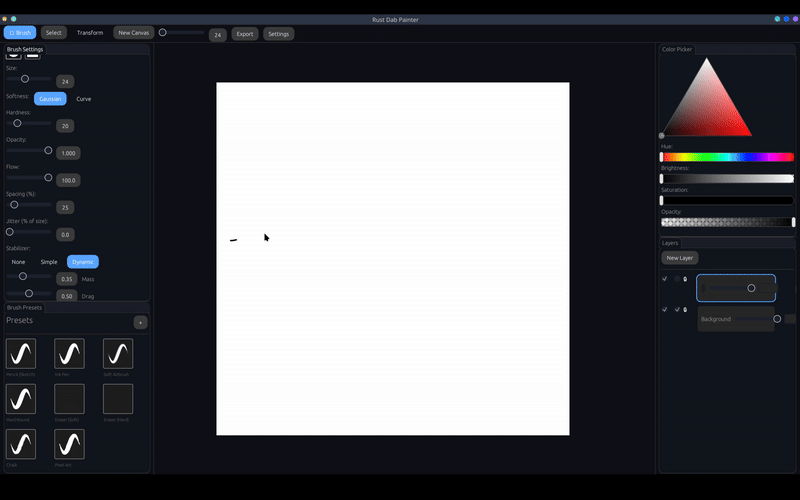Viewport: 800px width, 500px height.
Task: Activate the Brush tool
Action: click(x=20, y=33)
